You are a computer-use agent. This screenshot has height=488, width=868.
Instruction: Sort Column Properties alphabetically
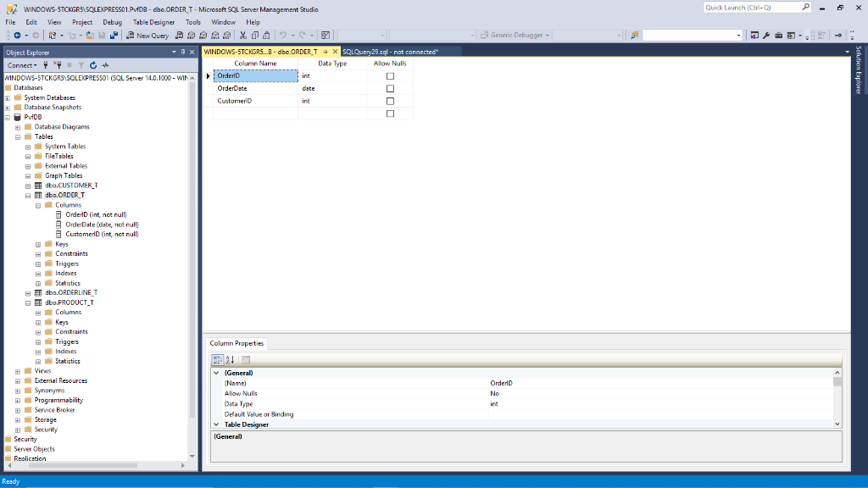[231, 359]
